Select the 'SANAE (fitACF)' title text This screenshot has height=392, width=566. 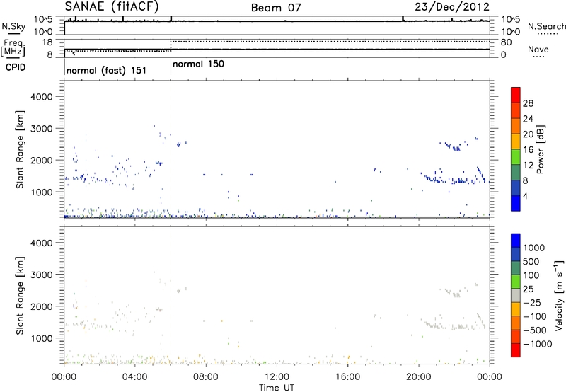(112, 7)
